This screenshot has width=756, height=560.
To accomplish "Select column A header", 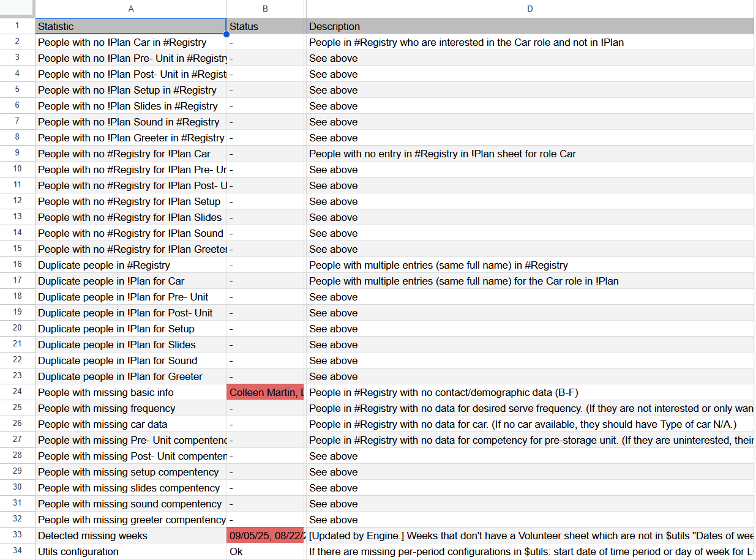I will tap(131, 9).
